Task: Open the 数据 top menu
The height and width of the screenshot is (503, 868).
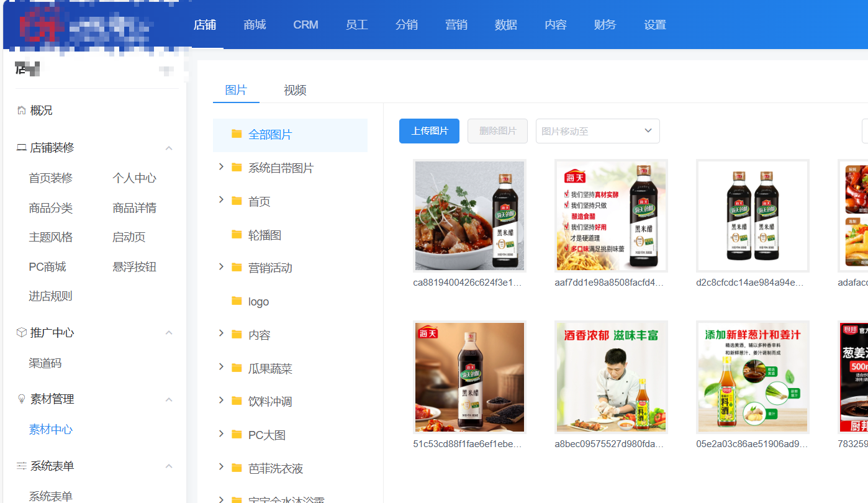Action: click(x=506, y=25)
